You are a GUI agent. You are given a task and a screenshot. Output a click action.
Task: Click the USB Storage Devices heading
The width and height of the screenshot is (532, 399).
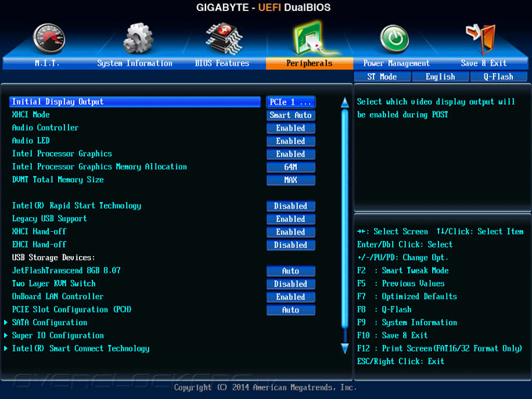53,258
